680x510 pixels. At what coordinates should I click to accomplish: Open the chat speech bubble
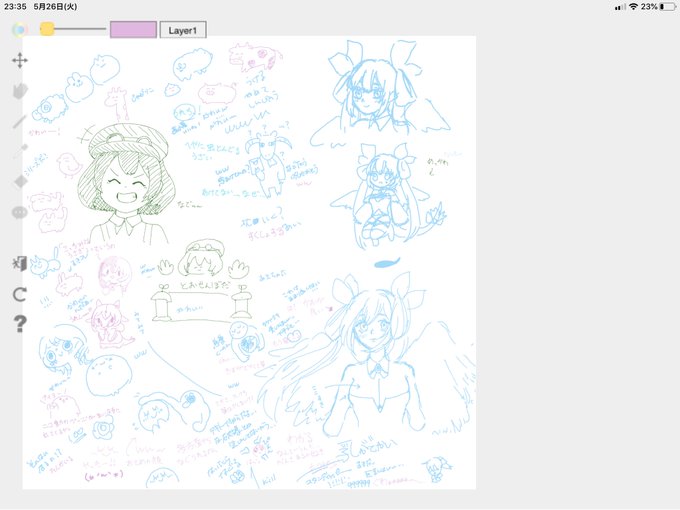click(x=20, y=212)
